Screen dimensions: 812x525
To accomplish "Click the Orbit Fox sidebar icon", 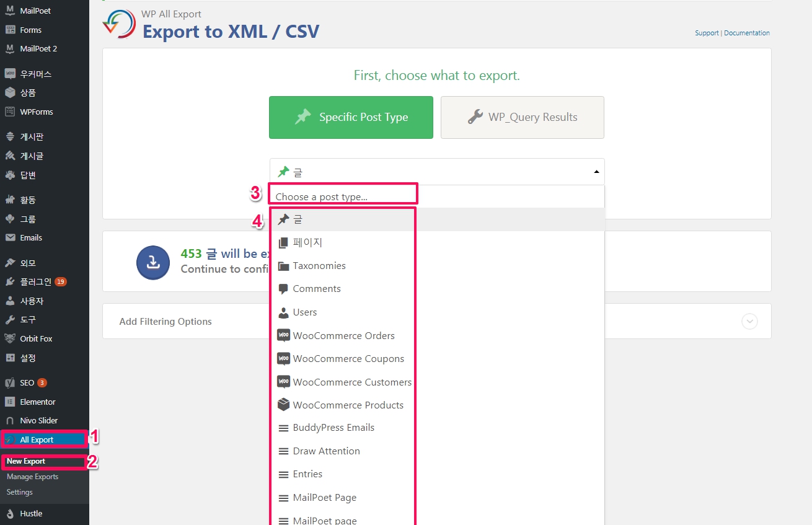I will (x=10, y=338).
